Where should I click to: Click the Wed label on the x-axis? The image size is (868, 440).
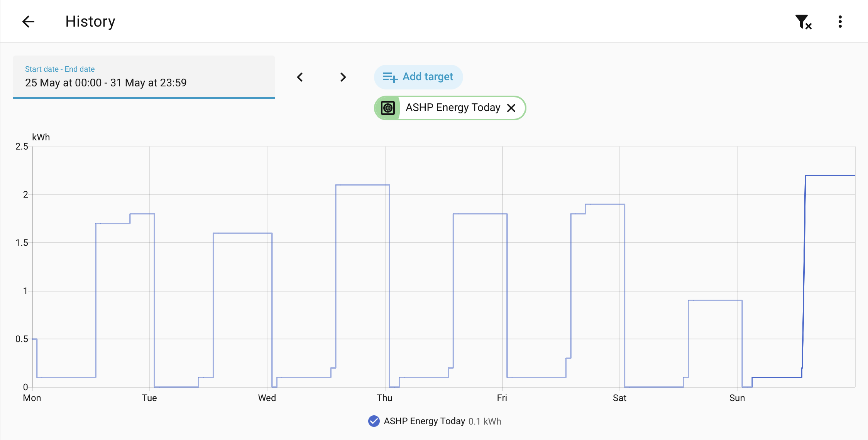point(267,398)
